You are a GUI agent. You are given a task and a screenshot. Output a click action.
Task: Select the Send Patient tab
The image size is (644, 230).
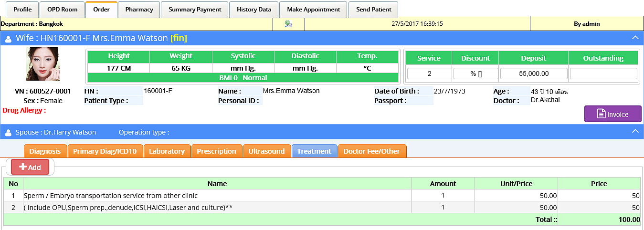[373, 10]
